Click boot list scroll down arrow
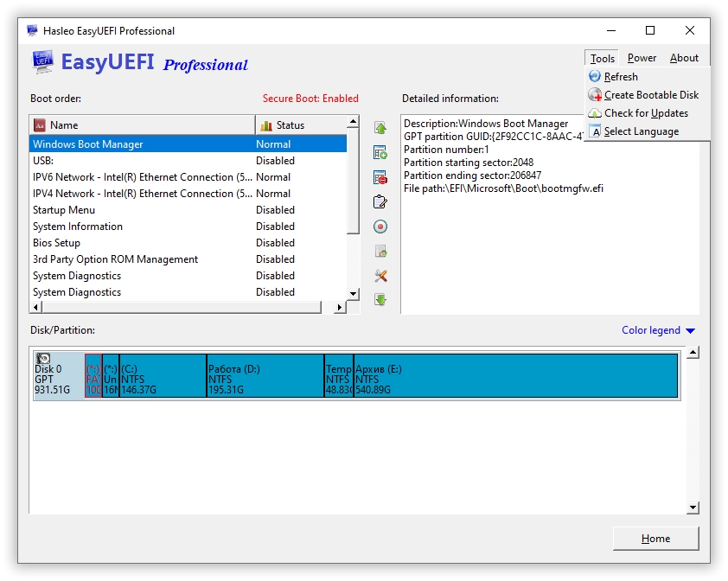The width and height of the screenshot is (728, 581). click(x=353, y=293)
